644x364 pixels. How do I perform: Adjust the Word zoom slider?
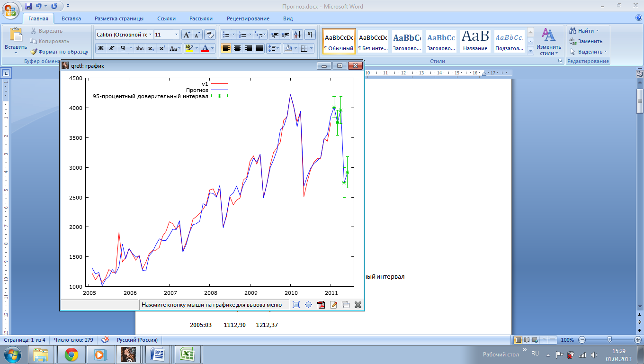(609, 340)
